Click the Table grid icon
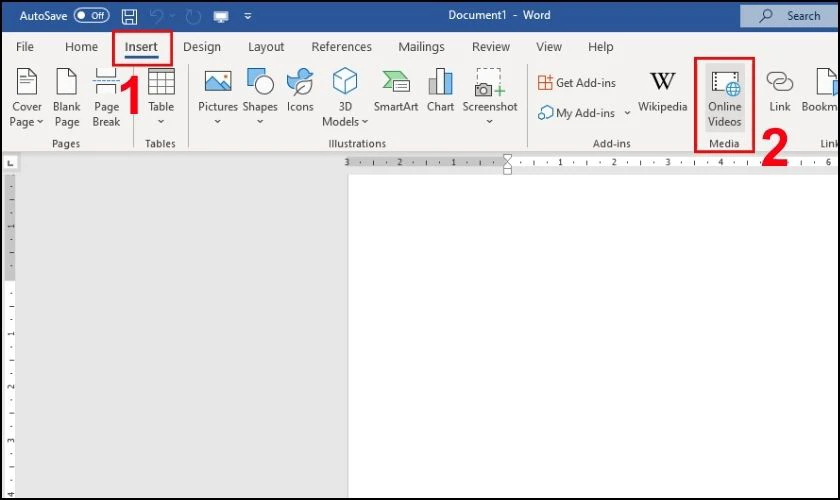The height and width of the screenshot is (500, 840). [x=161, y=81]
